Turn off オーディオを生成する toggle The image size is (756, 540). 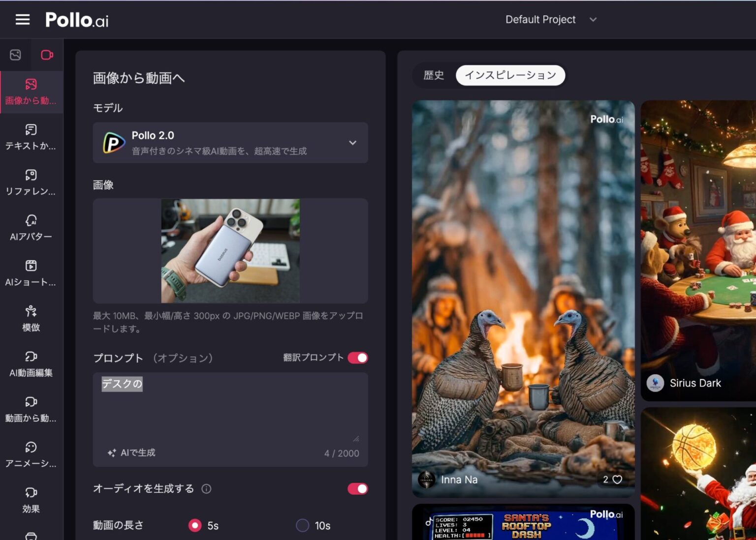[357, 489]
